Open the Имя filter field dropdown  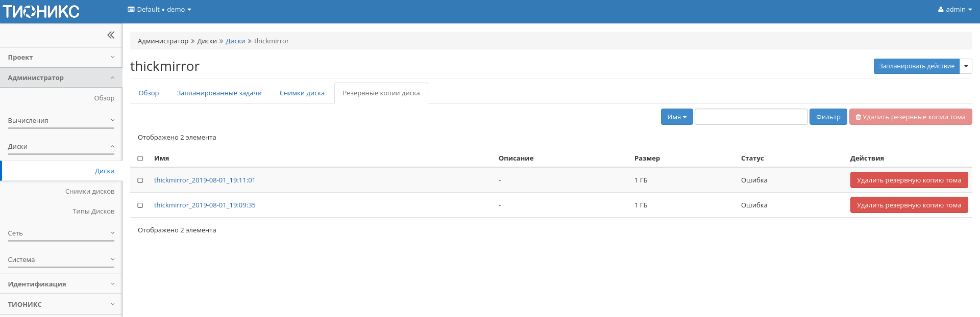click(676, 117)
